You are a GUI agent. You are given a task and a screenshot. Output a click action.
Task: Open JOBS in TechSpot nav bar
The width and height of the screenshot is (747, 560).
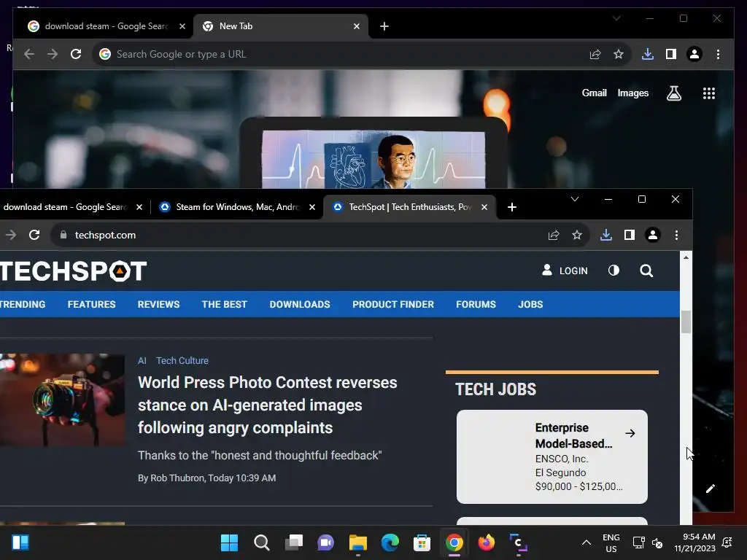click(x=530, y=304)
